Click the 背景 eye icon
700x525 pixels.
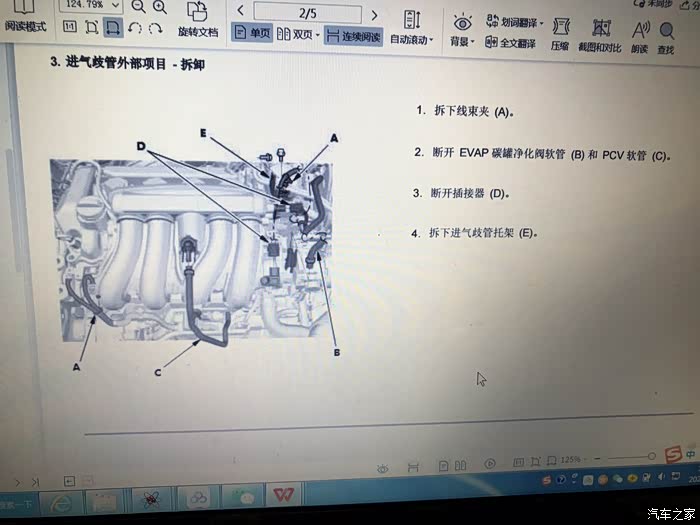[x=462, y=23]
